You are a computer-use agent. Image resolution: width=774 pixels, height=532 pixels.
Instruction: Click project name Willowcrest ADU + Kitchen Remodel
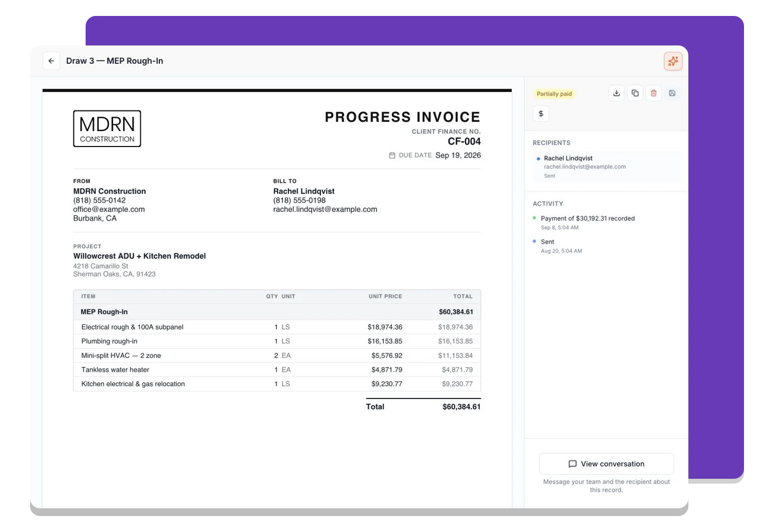click(x=139, y=256)
